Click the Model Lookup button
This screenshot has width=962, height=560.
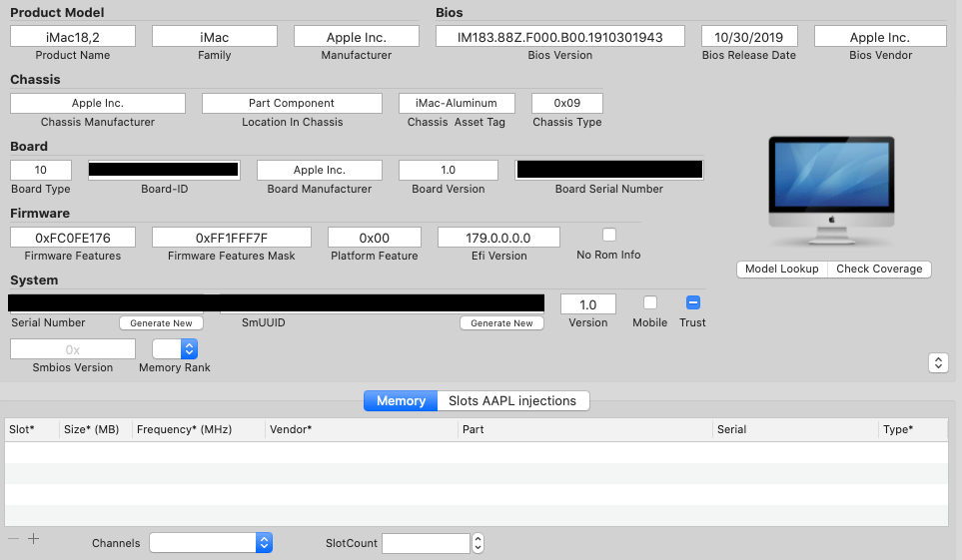pos(782,269)
